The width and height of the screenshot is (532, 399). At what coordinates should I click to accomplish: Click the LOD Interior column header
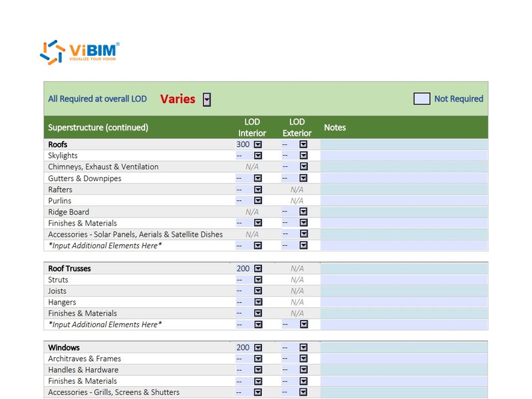click(252, 128)
